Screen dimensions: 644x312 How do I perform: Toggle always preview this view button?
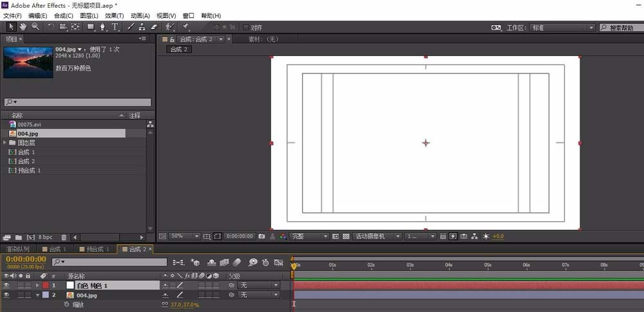tap(162, 237)
